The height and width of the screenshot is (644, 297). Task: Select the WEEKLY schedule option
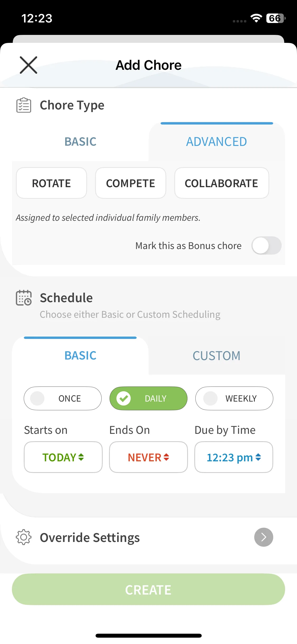234,398
